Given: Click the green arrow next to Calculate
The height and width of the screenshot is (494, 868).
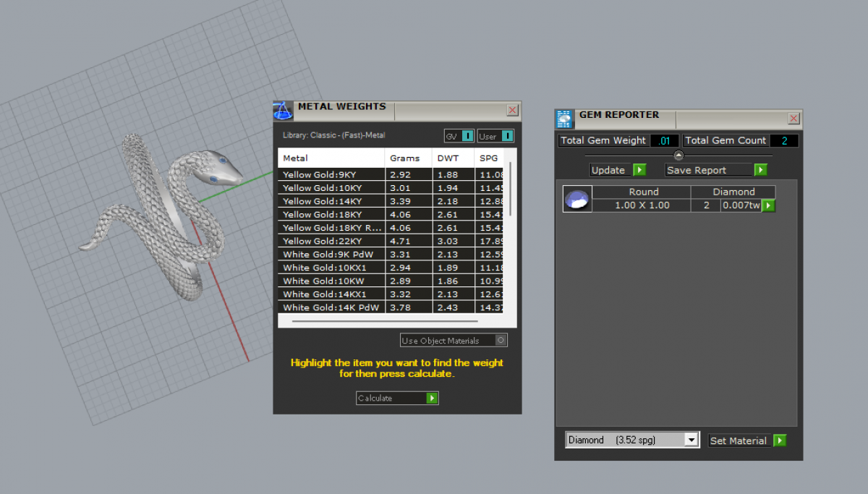Looking at the screenshot, I should click(x=432, y=399).
